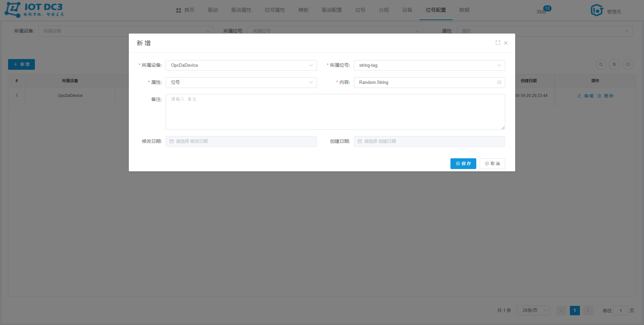Click into the 备注 text area
This screenshot has width=644, height=325.
[x=335, y=112]
